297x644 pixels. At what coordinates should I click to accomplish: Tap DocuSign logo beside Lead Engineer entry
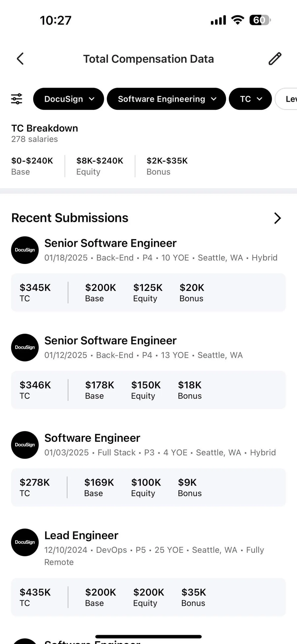point(25,542)
